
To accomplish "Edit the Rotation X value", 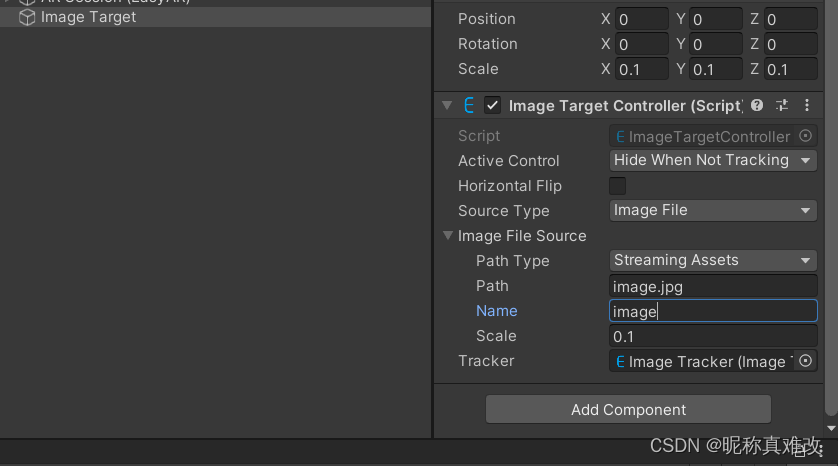I will (641, 44).
